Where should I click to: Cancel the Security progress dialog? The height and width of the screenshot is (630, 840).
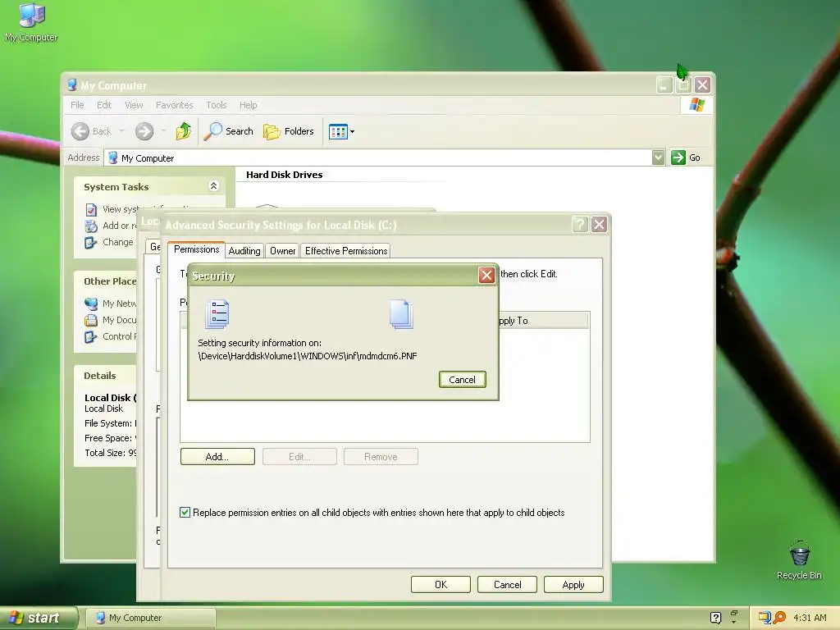pyautogui.click(x=462, y=379)
